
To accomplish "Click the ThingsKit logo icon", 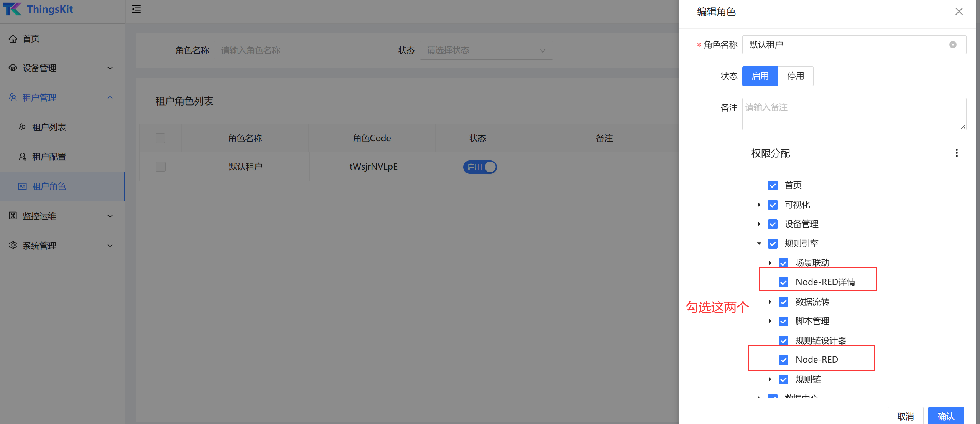I will point(12,9).
